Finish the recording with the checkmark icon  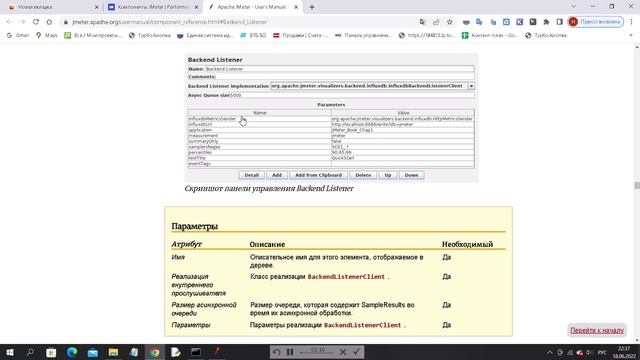[x=356, y=352]
